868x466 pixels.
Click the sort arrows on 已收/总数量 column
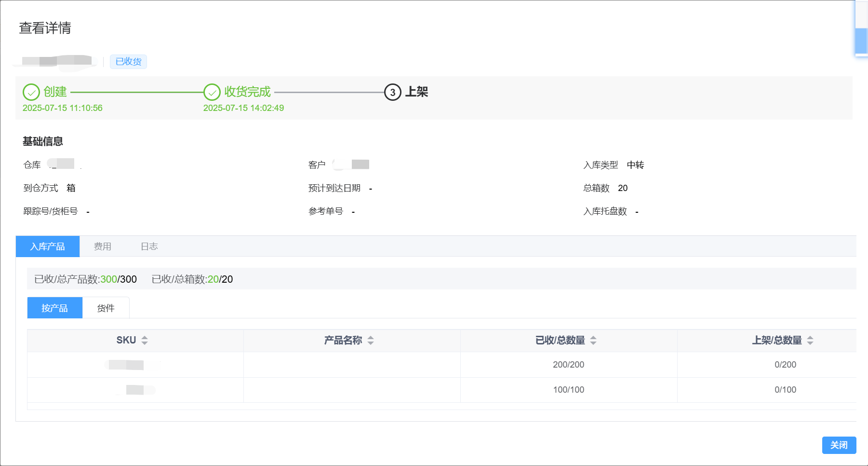pos(593,341)
